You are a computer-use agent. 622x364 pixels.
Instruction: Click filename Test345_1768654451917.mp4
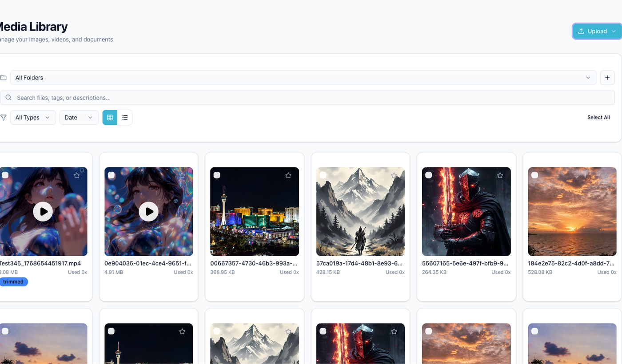pos(40,263)
